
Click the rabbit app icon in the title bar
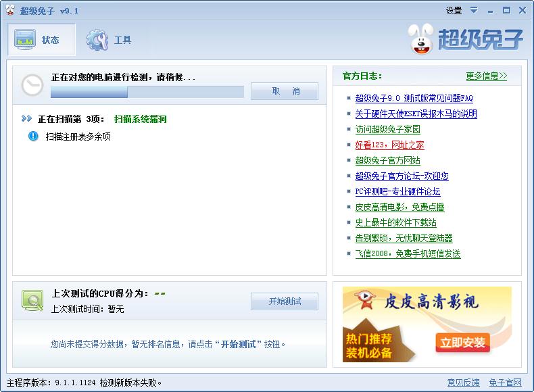pos(10,10)
